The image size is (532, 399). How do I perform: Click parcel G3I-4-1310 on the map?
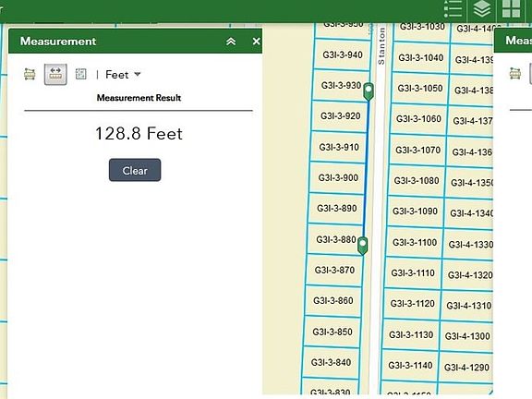pyautogui.click(x=468, y=306)
